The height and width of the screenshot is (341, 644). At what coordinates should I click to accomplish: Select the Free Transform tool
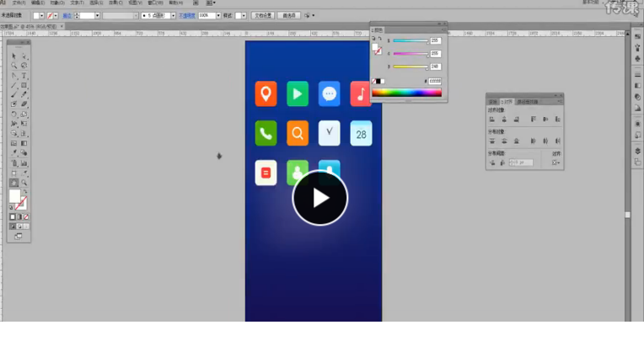pos(24,124)
